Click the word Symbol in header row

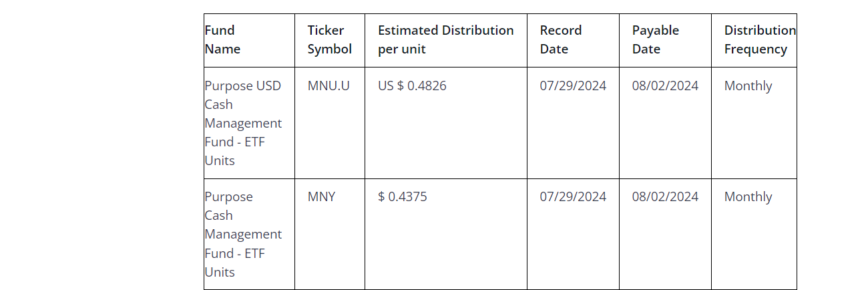coord(329,49)
